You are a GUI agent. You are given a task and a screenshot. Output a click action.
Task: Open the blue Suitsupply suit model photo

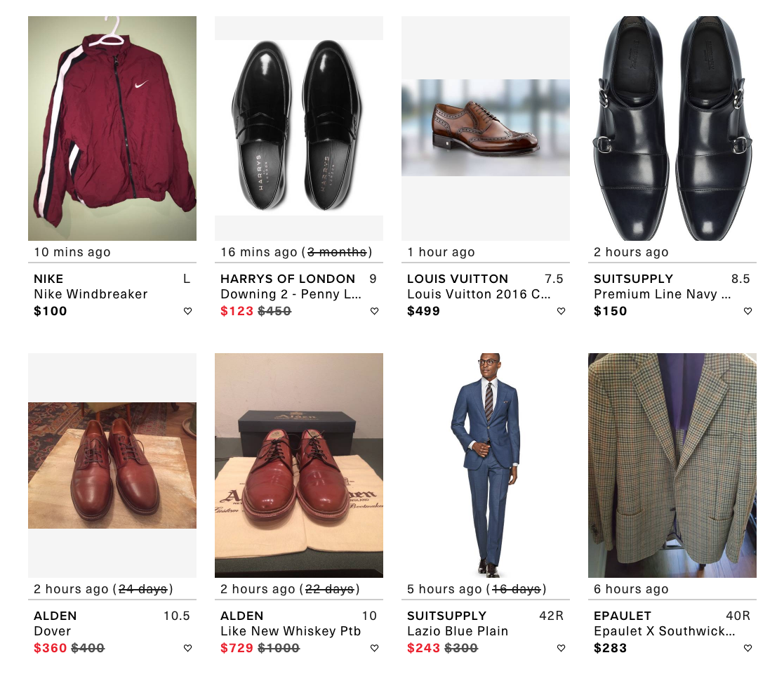(x=486, y=465)
